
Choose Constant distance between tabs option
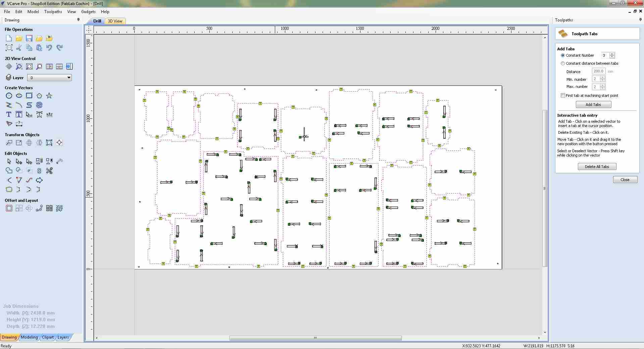pos(563,63)
